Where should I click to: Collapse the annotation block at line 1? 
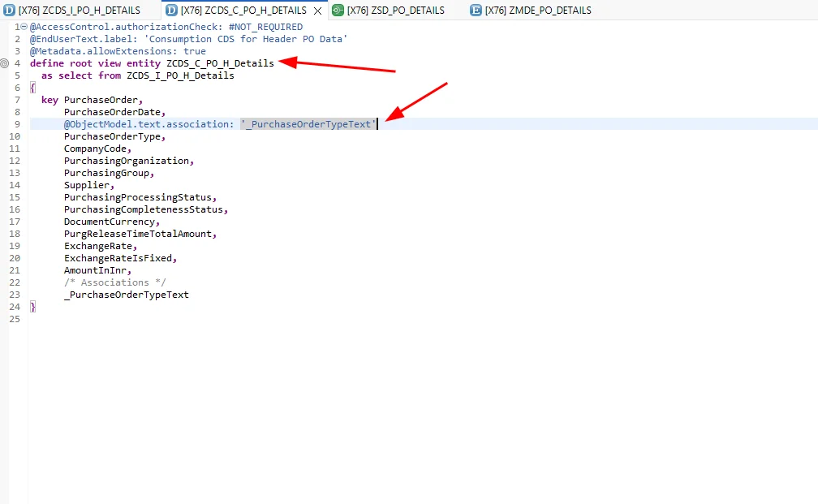24,27
